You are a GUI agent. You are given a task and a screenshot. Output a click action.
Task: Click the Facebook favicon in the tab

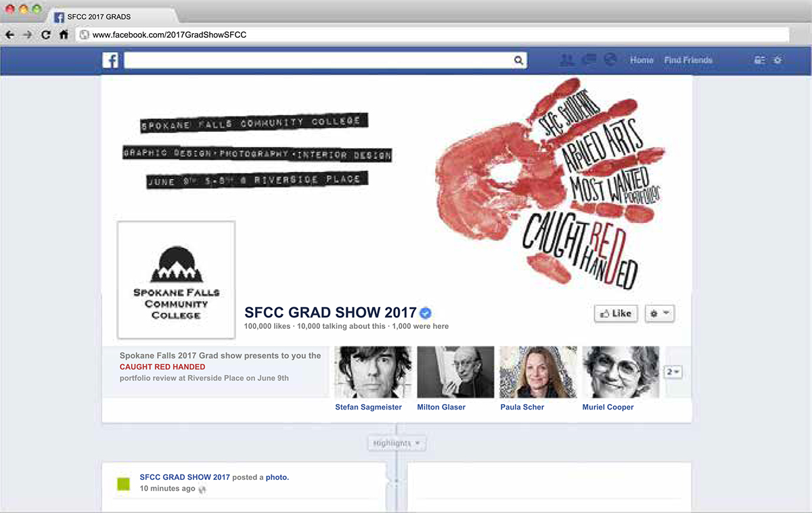coord(59,16)
